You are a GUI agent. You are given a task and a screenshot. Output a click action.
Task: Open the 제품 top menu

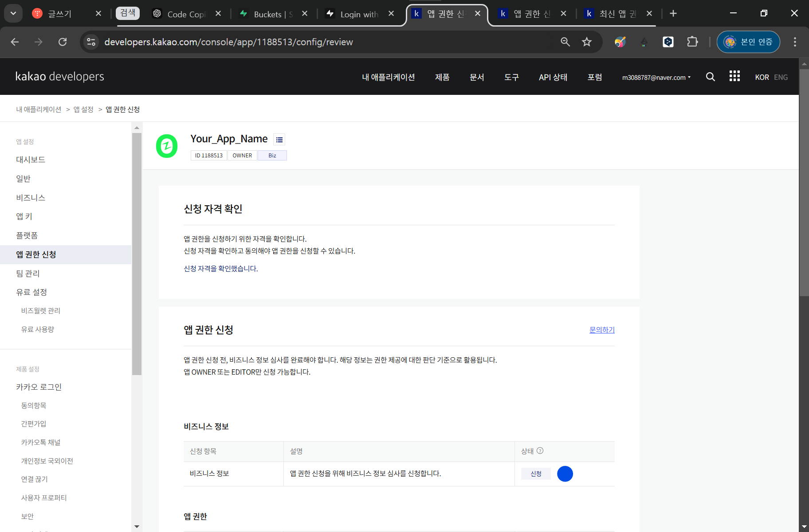(x=442, y=77)
